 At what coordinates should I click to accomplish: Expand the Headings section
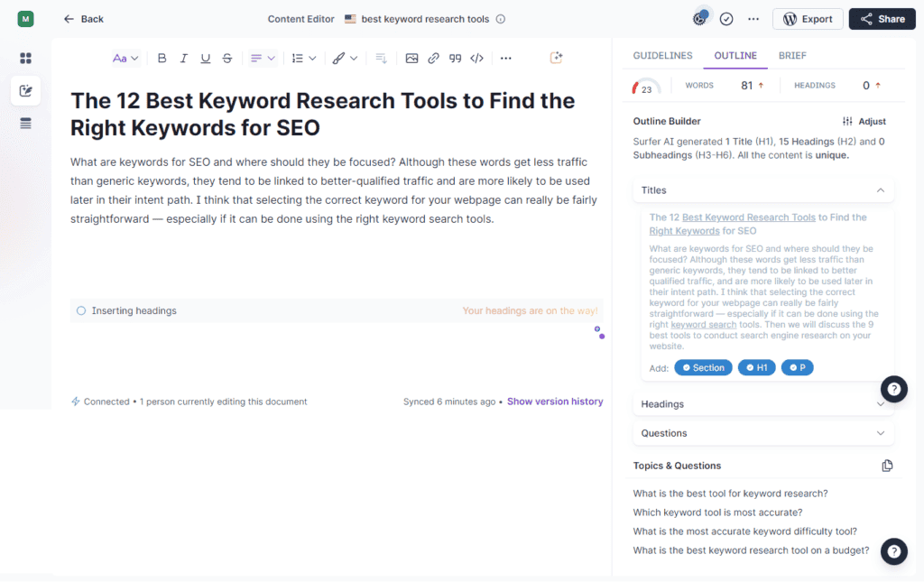pyautogui.click(x=881, y=403)
